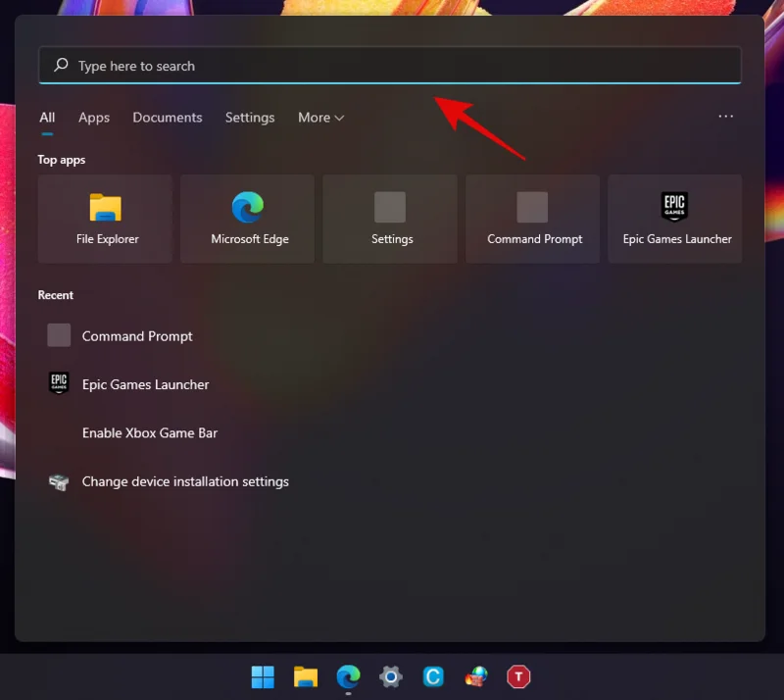
Task: Select Enable Xbox Game Bar recent item
Action: 150,432
